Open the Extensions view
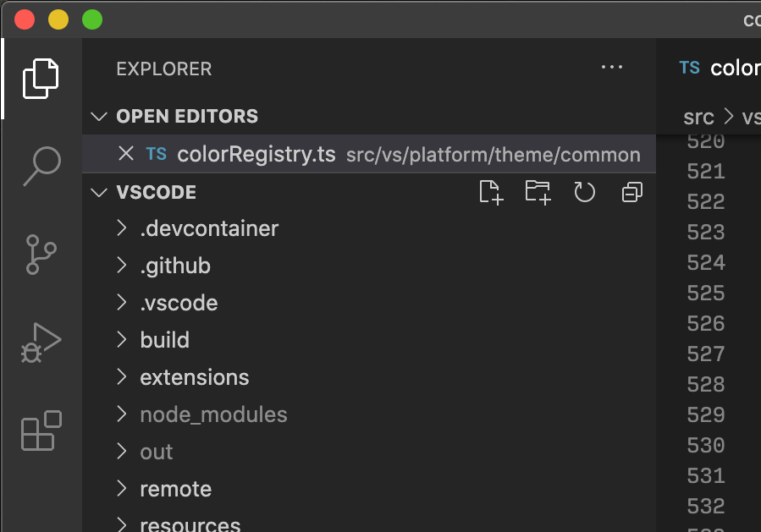Viewport: 761px width, 532px height. pos(41,431)
